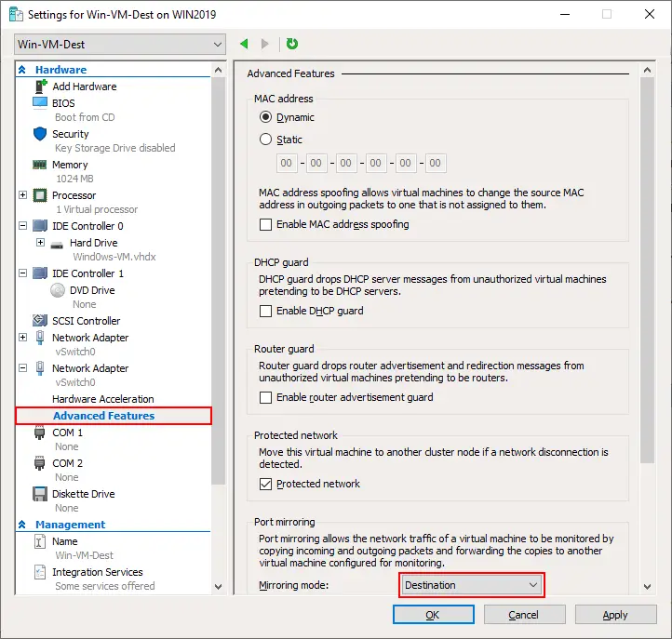Select Advanced Features in the tree
Image resolution: width=672 pixels, height=639 pixels.
click(x=103, y=416)
